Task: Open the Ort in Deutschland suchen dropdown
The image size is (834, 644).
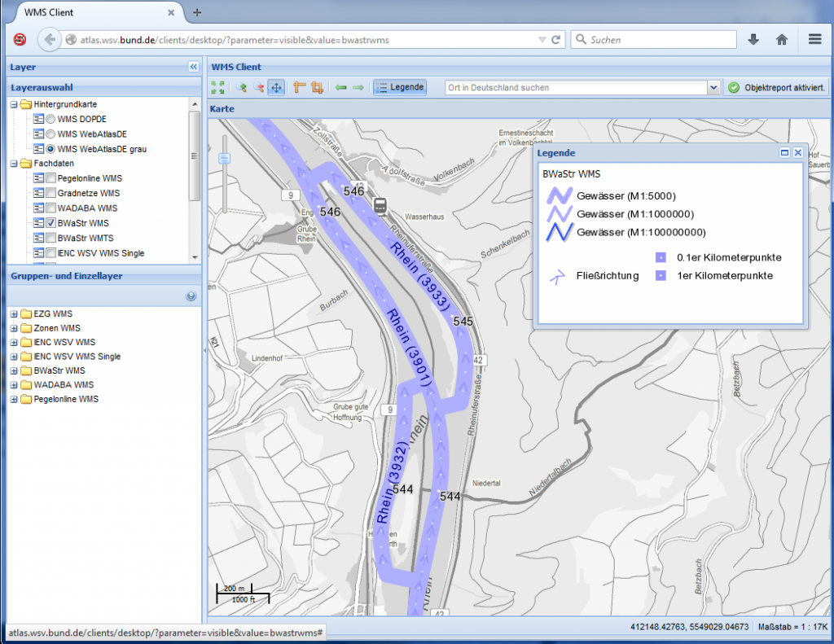Action: (713, 88)
